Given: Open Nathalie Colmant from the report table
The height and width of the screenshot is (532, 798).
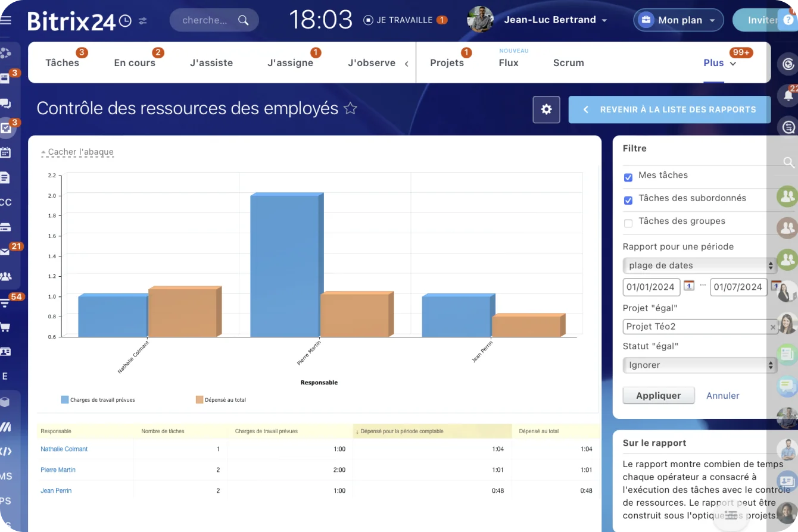Looking at the screenshot, I should [x=64, y=450].
